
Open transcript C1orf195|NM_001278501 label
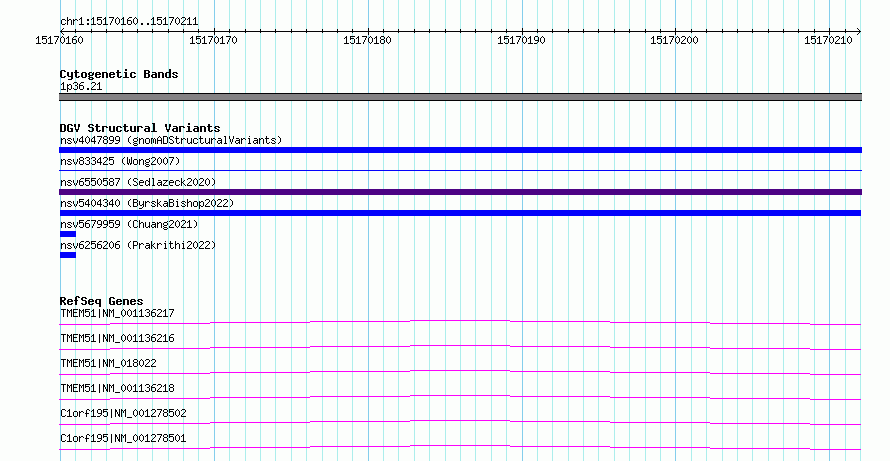coord(123,438)
